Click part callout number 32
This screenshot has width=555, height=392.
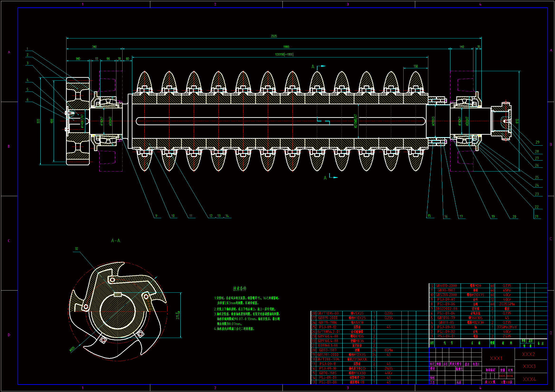click(76, 249)
